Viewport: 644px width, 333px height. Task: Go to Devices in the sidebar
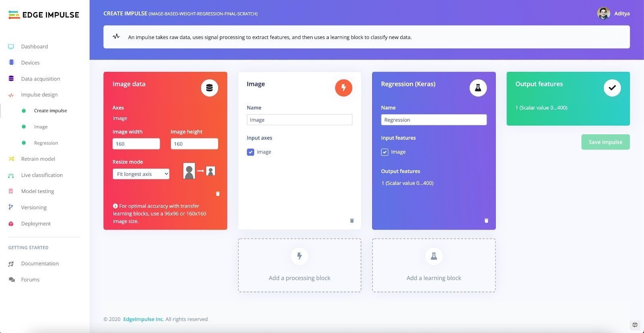tap(30, 63)
